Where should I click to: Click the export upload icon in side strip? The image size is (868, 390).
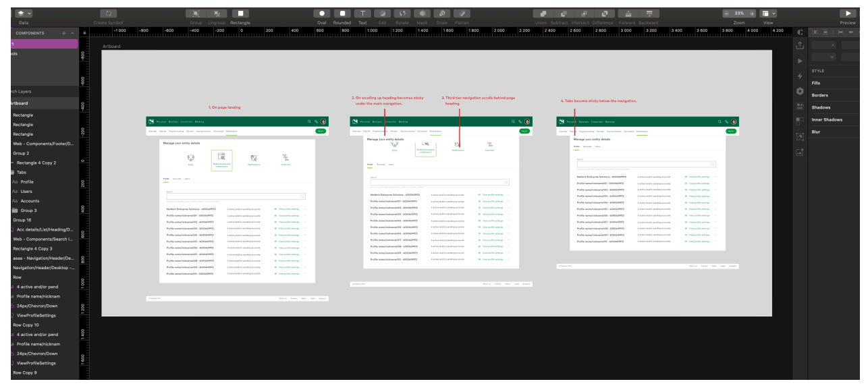[x=800, y=45]
